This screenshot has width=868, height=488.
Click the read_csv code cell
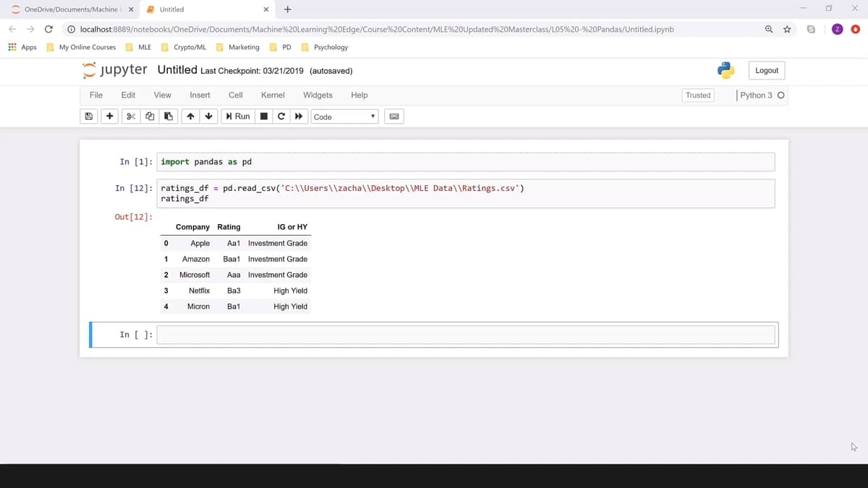[466, 193]
